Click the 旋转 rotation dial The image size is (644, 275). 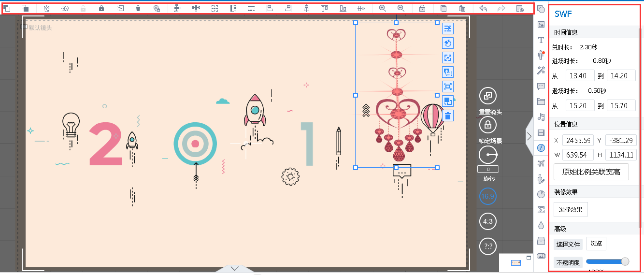(488, 155)
